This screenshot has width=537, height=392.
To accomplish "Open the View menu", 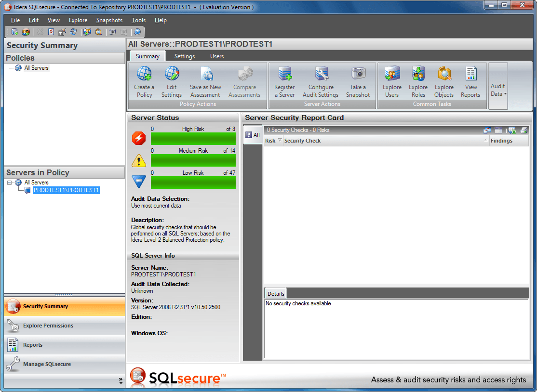I will pyautogui.click(x=54, y=20).
